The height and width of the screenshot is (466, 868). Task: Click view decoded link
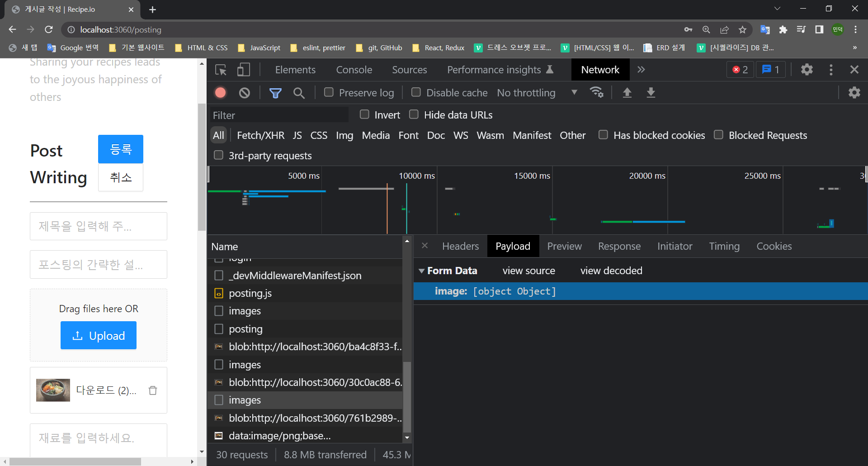(611, 271)
